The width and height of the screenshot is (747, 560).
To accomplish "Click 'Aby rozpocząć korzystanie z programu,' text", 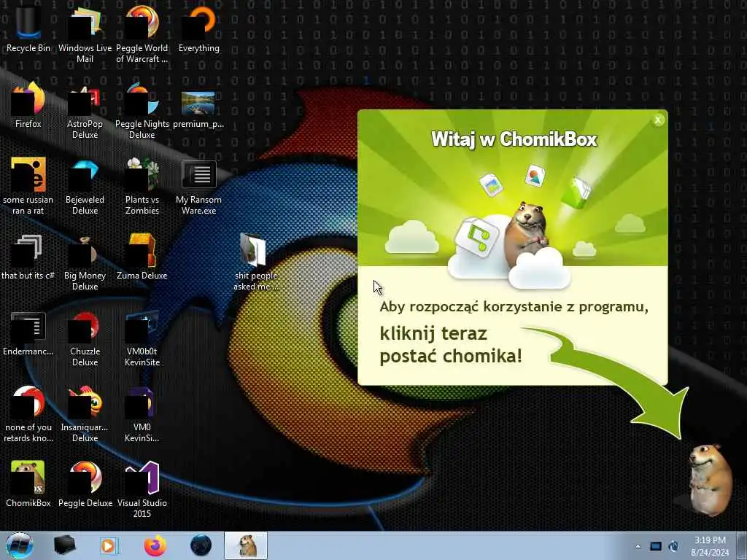I will coord(514,307).
